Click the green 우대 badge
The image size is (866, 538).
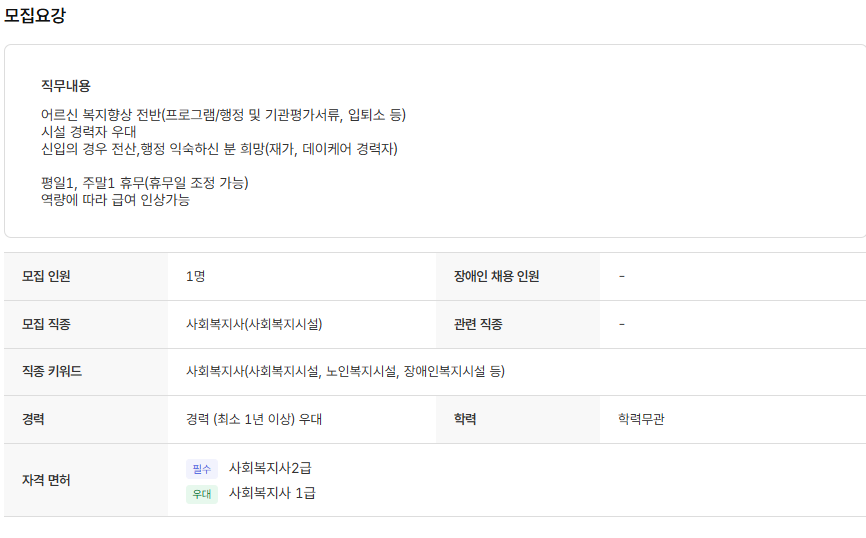[201, 494]
